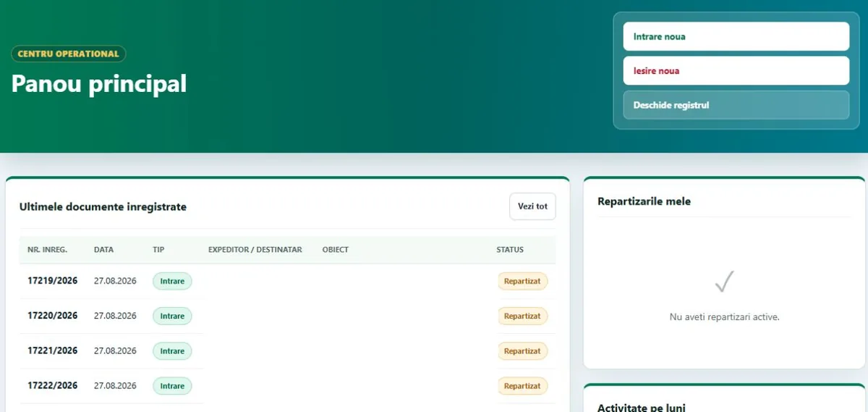The image size is (868, 412).
Task: Click the checkmark icon in Repartizarile mele
Action: point(724,282)
